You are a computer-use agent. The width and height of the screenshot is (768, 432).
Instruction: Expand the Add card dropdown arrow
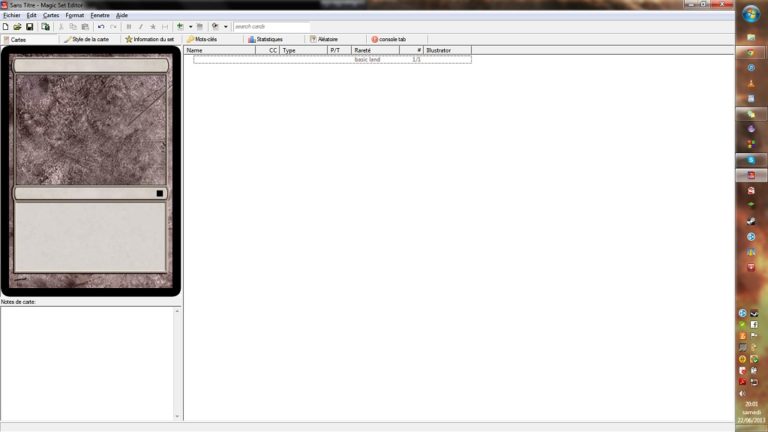click(190, 27)
